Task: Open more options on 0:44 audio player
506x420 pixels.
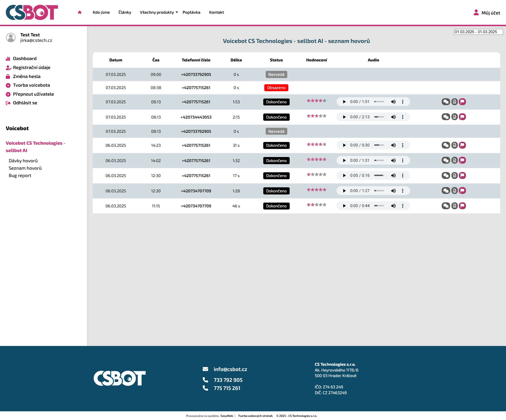Action: 402,206
